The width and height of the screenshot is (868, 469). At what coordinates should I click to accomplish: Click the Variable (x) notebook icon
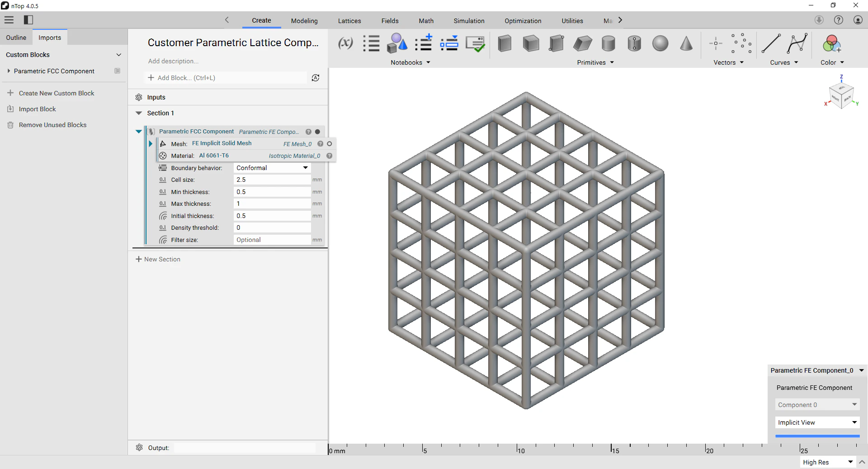(x=345, y=43)
